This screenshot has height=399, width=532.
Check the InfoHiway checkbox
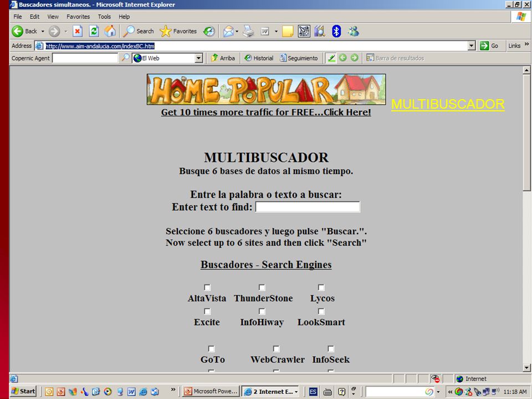point(262,311)
